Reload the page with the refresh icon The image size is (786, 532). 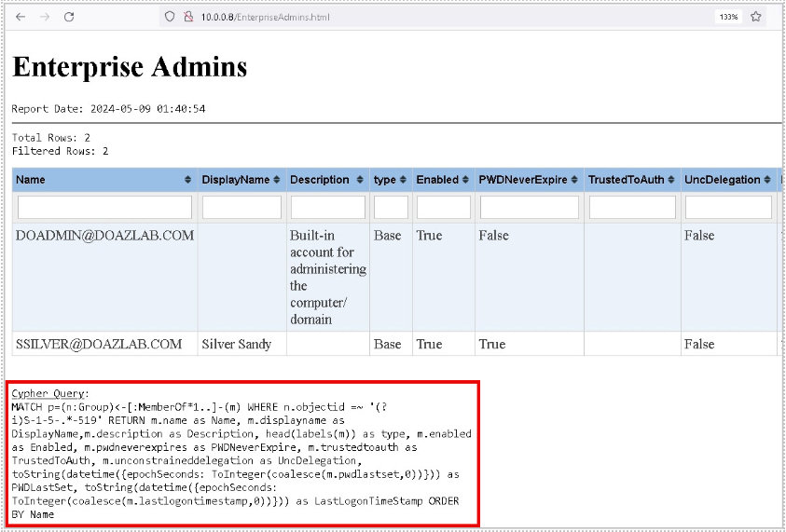(x=69, y=17)
